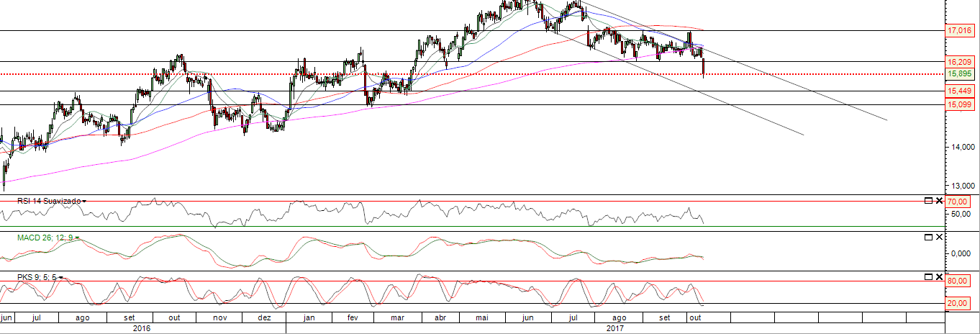Viewport: 980px width, 334px height.
Task: Select the 15,895 current price label
Action: click(x=960, y=73)
